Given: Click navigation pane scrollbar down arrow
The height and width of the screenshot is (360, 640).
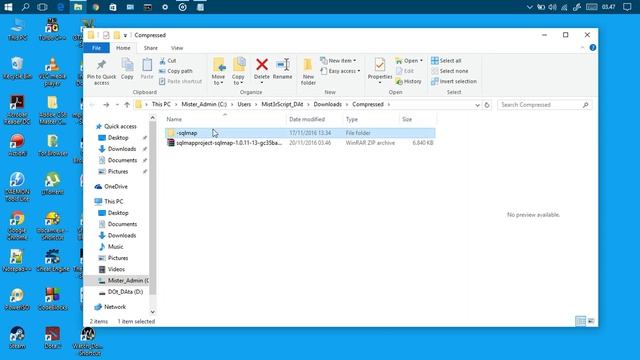Looking at the screenshot, I should point(153,312).
